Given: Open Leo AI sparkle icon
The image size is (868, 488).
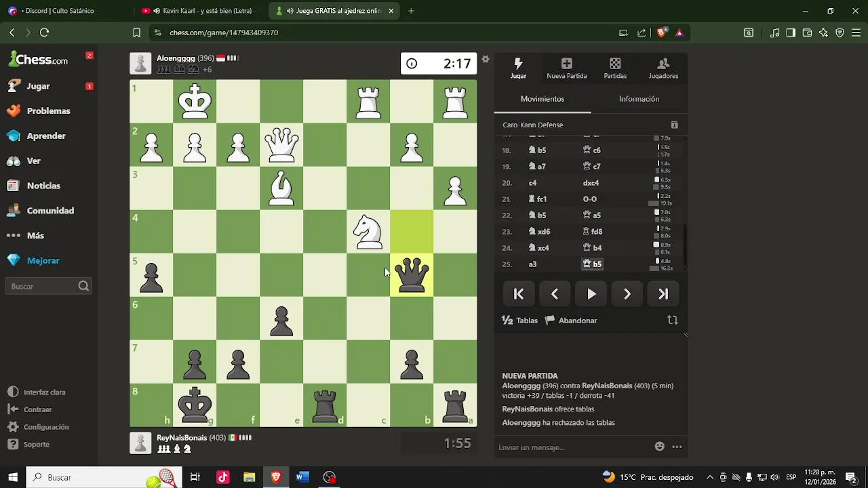Looking at the screenshot, I should (823, 33).
